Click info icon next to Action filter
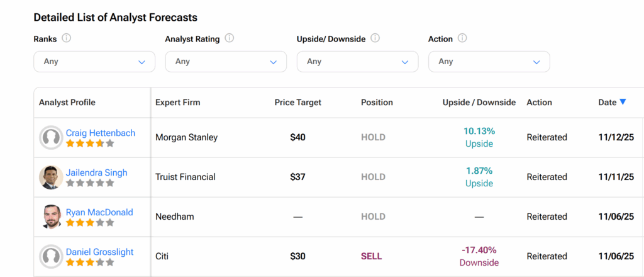 click(x=462, y=38)
